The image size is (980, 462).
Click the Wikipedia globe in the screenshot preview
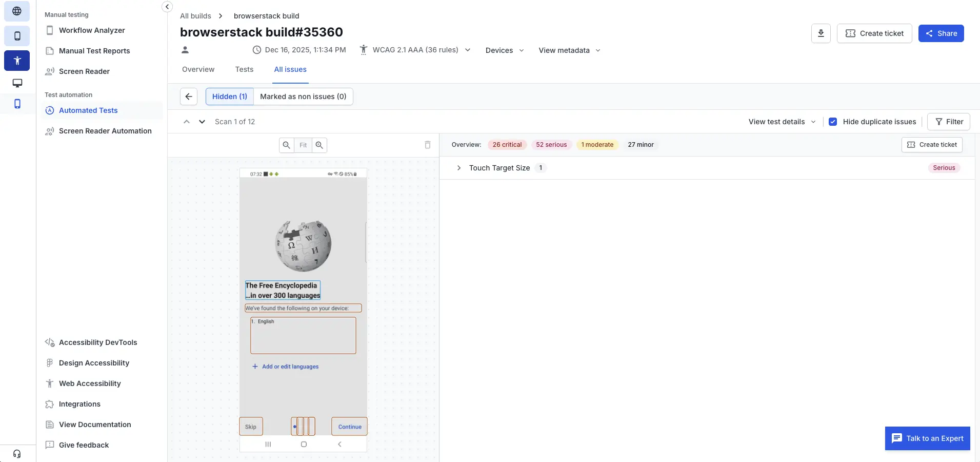coord(304,246)
